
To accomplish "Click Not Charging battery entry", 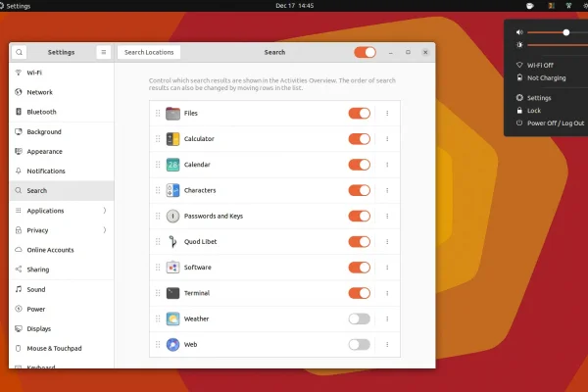I will coord(548,78).
